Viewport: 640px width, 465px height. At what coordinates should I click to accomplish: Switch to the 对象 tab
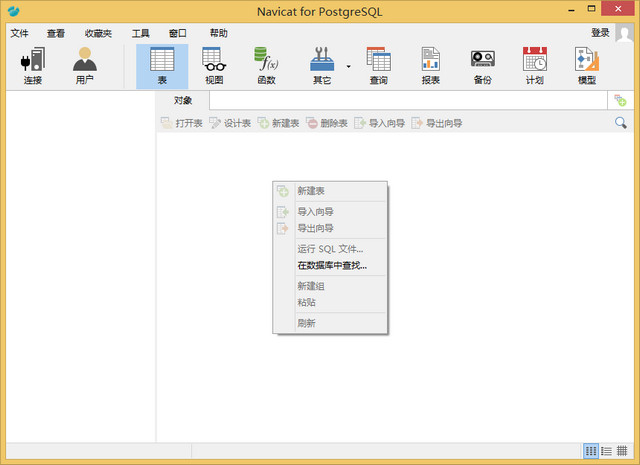(183, 100)
